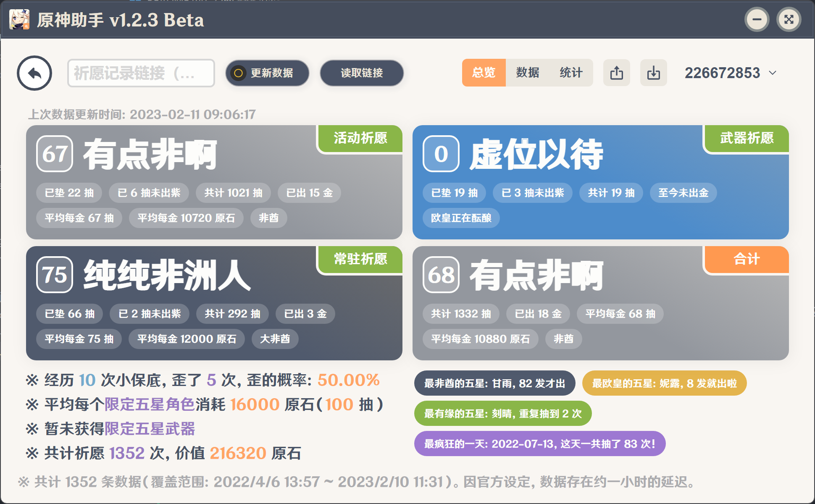The image size is (815, 504).
Task: Click the 更新数据 button
Action: click(x=267, y=73)
